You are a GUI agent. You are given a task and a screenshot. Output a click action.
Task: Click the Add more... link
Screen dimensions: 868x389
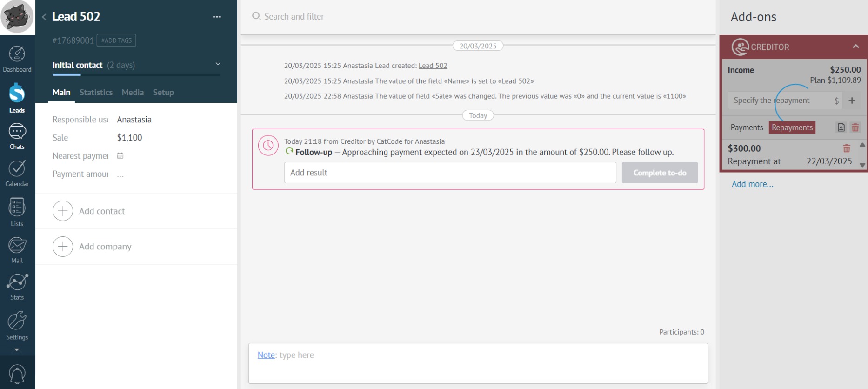click(752, 184)
